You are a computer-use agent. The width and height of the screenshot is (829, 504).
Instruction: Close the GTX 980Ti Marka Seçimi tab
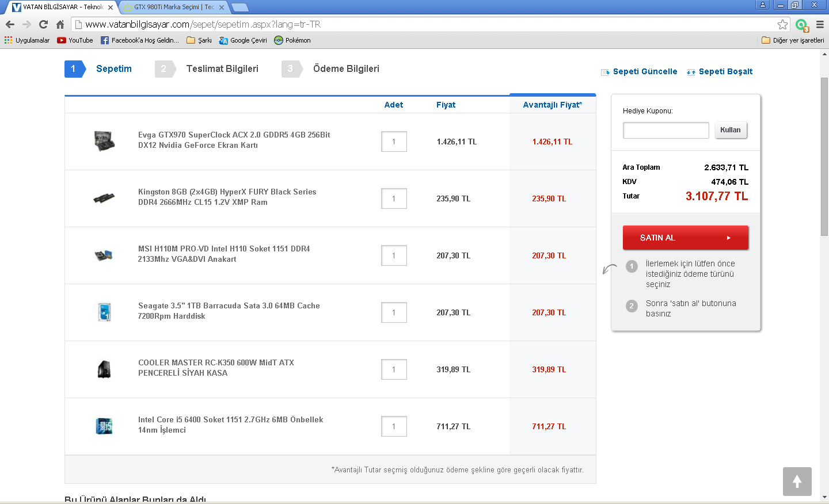[x=222, y=7]
